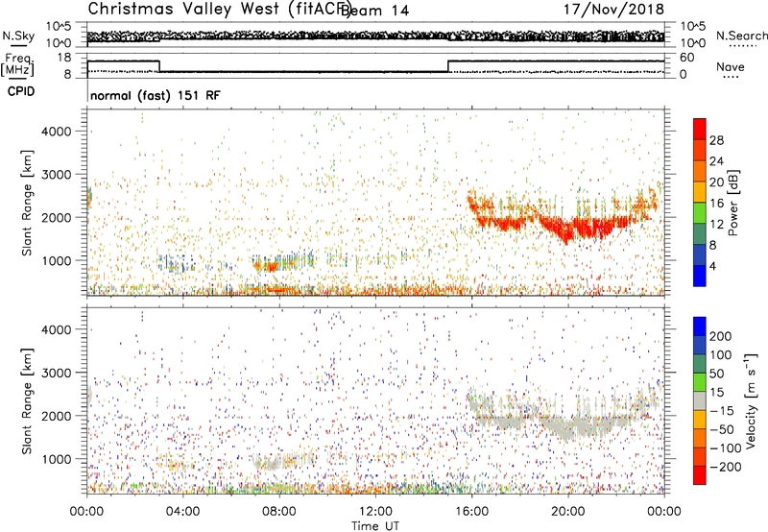768x532 pixels.
Task: Pick the teal 8–12 dB power swatch
Action: pos(700,233)
